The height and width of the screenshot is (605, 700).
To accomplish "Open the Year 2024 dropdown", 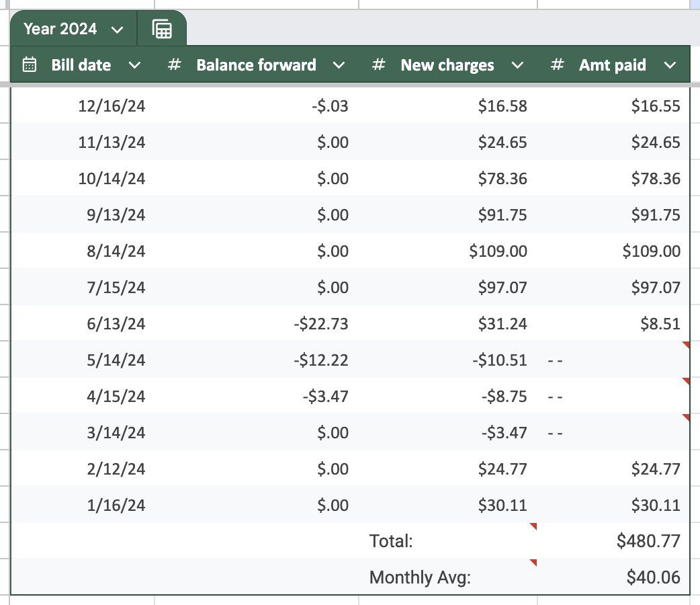I will click(x=116, y=29).
